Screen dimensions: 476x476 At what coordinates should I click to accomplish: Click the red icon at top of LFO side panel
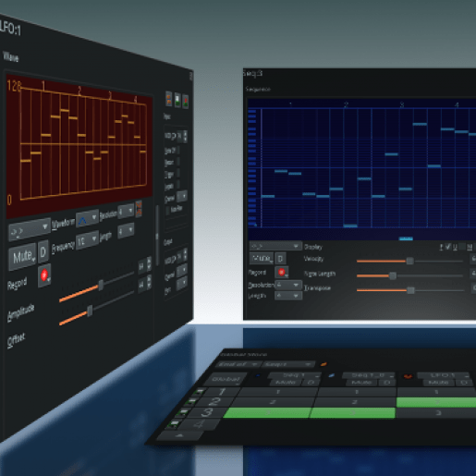[186, 102]
